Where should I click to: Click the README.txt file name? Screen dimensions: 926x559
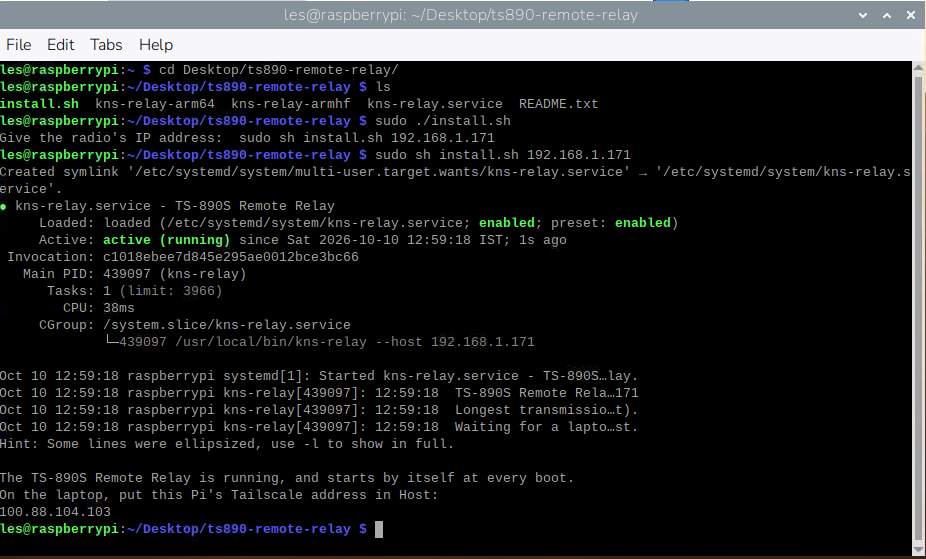coord(558,104)
